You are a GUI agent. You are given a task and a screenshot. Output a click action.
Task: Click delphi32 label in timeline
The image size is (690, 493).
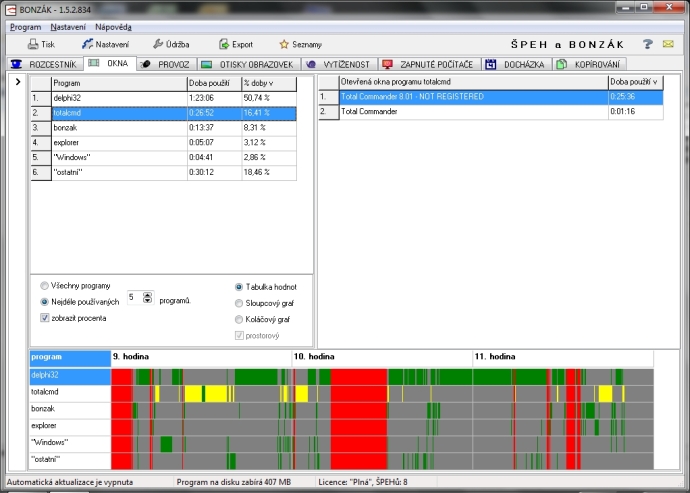tap(70, 376)
